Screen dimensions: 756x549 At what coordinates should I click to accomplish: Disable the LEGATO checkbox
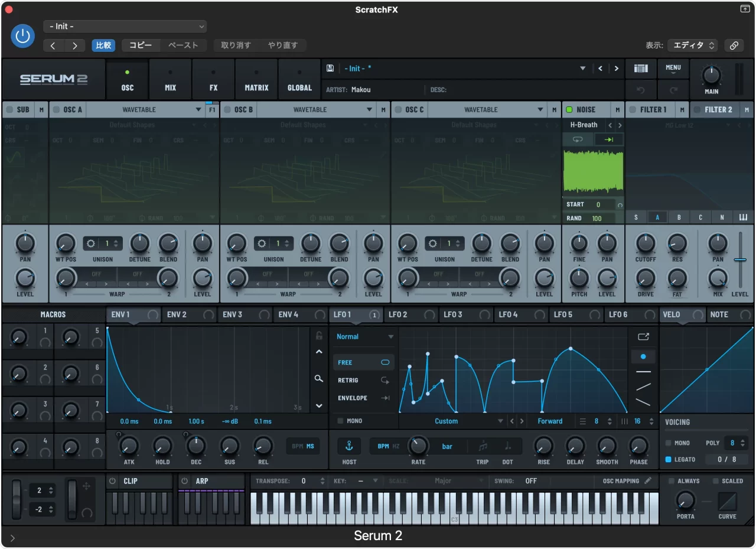pos(668,459)
